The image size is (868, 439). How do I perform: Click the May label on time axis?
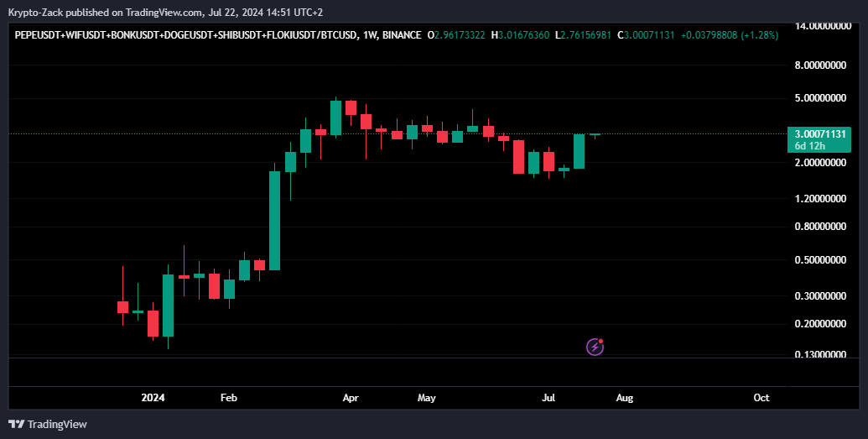click(x=427, y=397)
